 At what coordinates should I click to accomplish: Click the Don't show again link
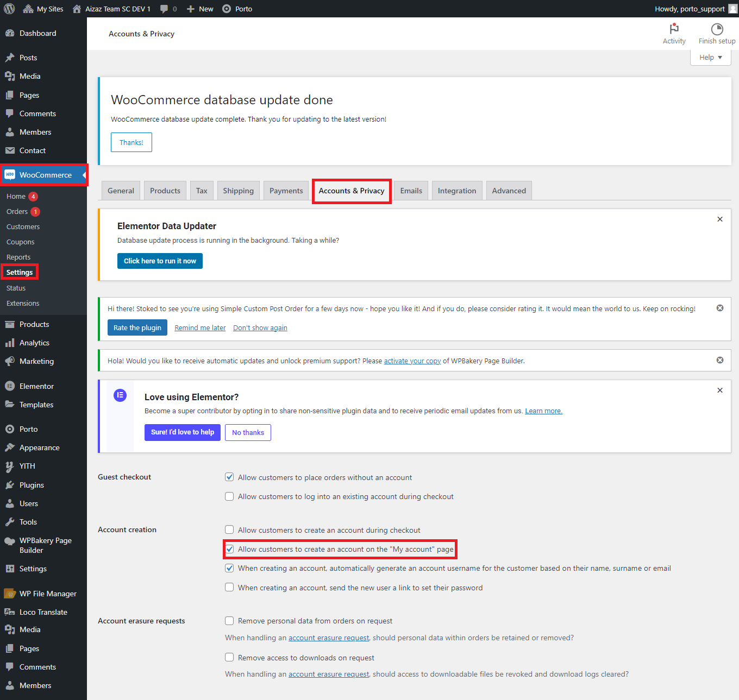260,328
